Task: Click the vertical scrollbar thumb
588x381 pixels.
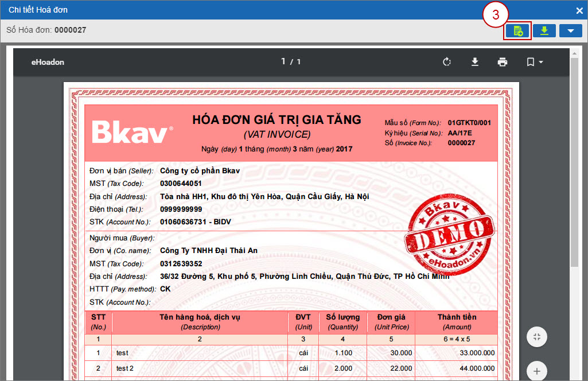Action: pos(574,162)
